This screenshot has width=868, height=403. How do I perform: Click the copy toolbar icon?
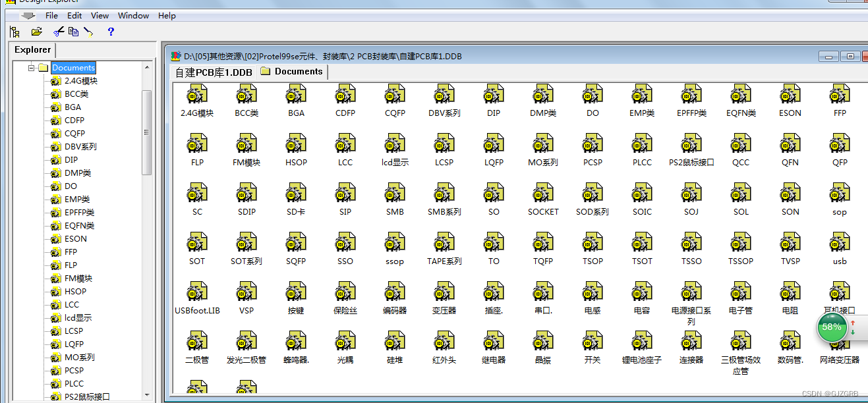(x=73, y=31)
